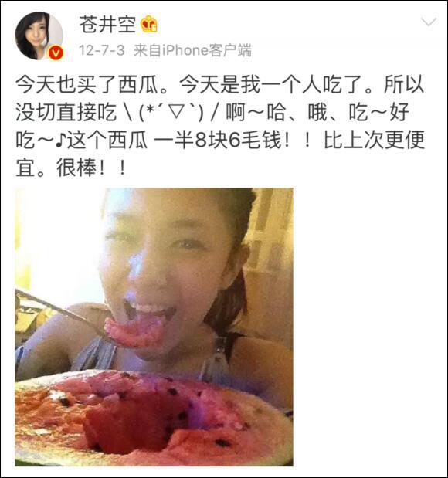
Task: Click the blank area right of the photo
Action: [x=369, y=327]
